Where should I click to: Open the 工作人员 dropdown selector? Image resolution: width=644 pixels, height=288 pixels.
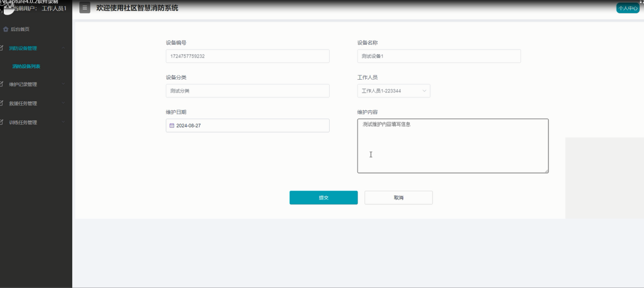point(394,91)
